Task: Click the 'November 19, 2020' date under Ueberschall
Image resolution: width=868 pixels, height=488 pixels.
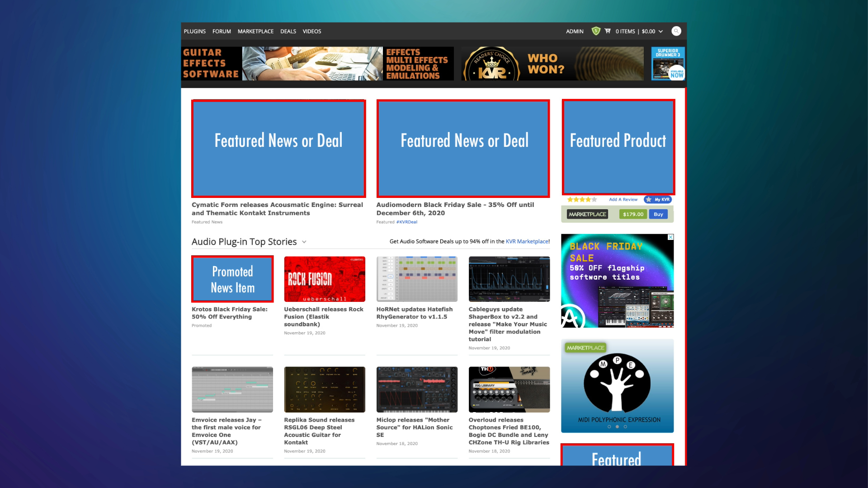Action: pyautogui.click(x=305, y=333)
